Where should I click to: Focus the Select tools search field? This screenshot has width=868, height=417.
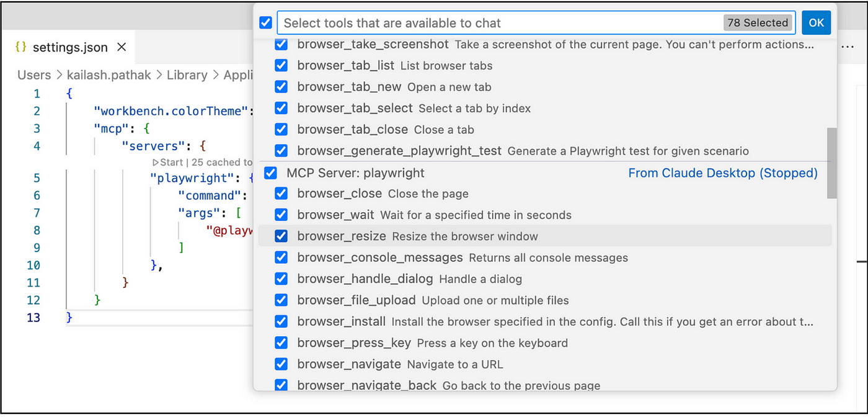tap(496, 23)
